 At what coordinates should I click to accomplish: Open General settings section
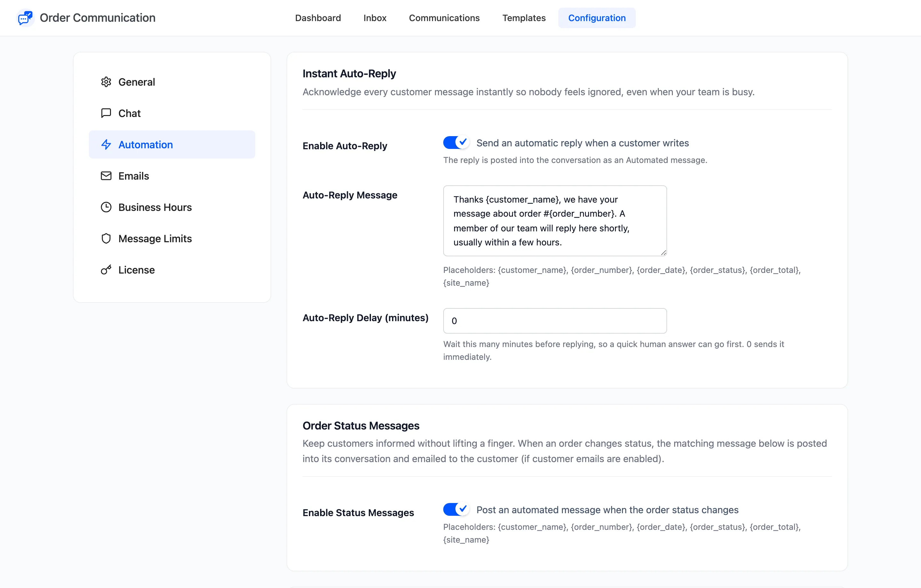(x=172, y=82)
